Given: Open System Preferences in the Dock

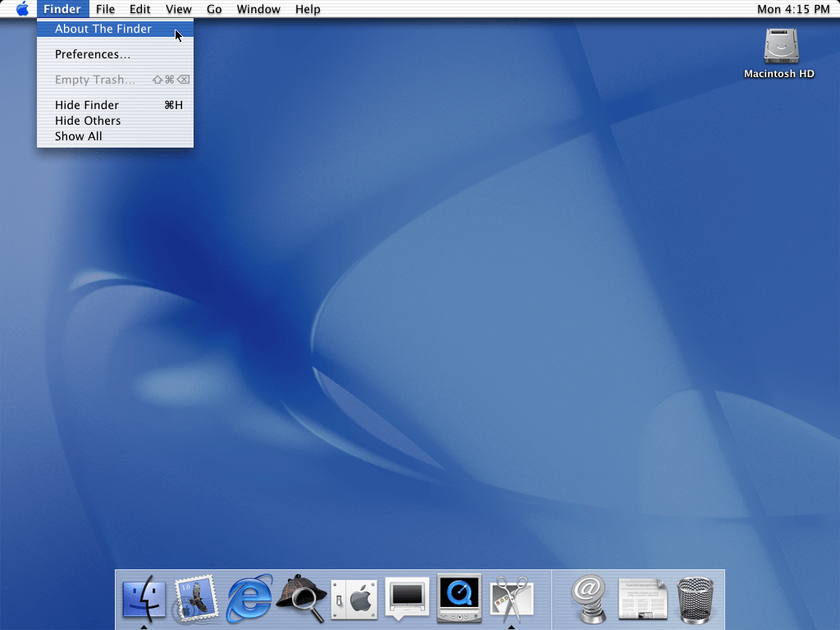Looking at the screenshot, I should pos(354,599).
